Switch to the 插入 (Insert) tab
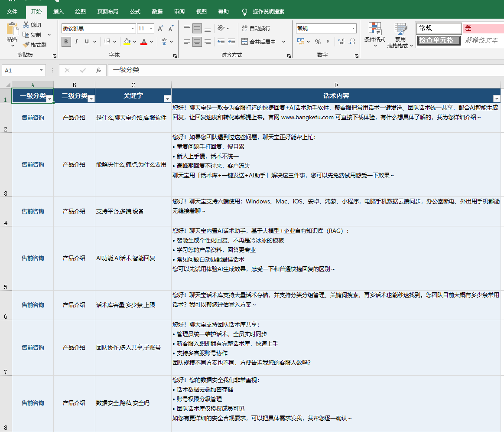The height and width of the screenshot is (432, 504). point(58,12)
